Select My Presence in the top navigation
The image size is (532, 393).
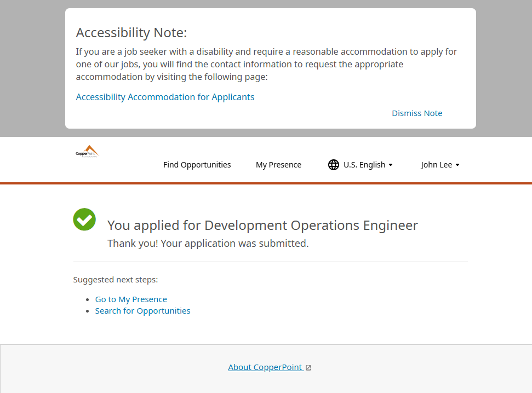click(278, 165)
